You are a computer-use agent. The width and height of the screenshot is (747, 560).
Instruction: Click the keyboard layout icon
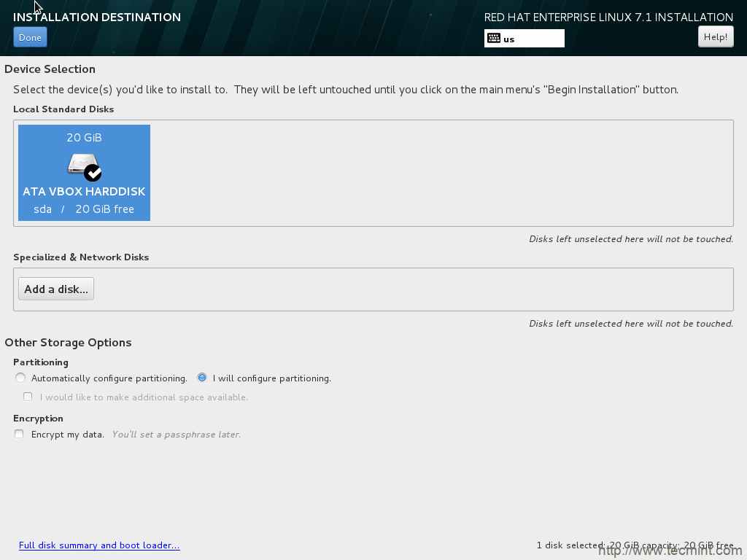coord(494,39)
